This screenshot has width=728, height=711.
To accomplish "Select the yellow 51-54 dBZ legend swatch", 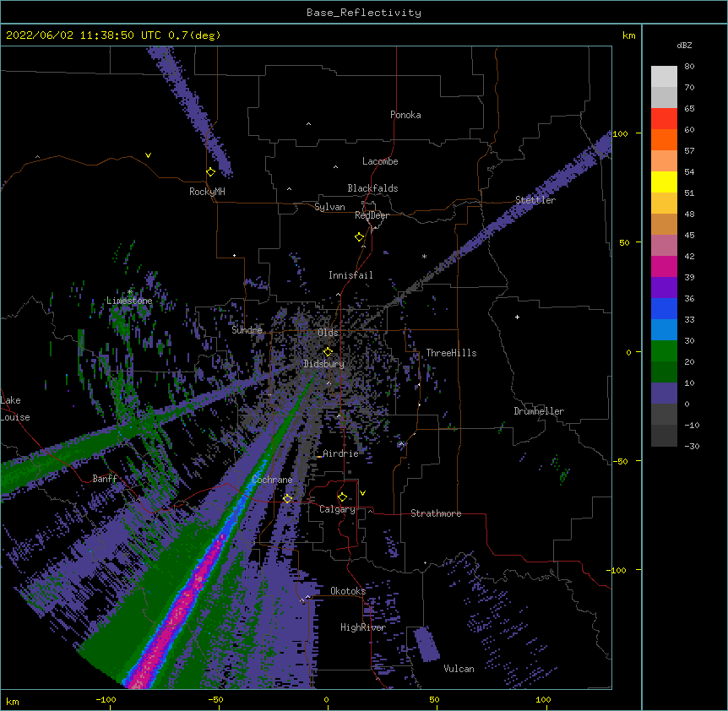I will click(664, 182).
